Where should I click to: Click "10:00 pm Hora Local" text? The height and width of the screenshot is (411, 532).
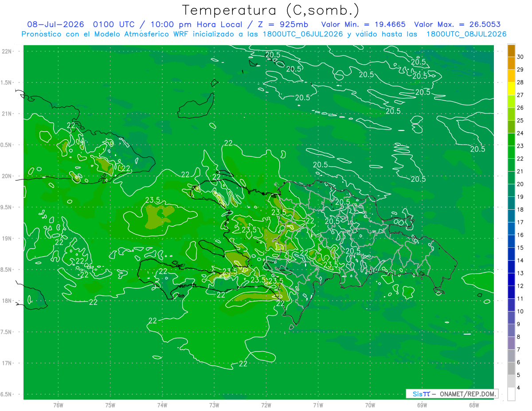(197, 24)
